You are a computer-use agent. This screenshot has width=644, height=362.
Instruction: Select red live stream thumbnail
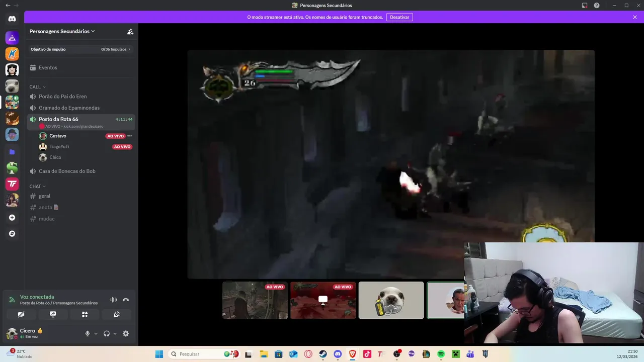(323, 300)
